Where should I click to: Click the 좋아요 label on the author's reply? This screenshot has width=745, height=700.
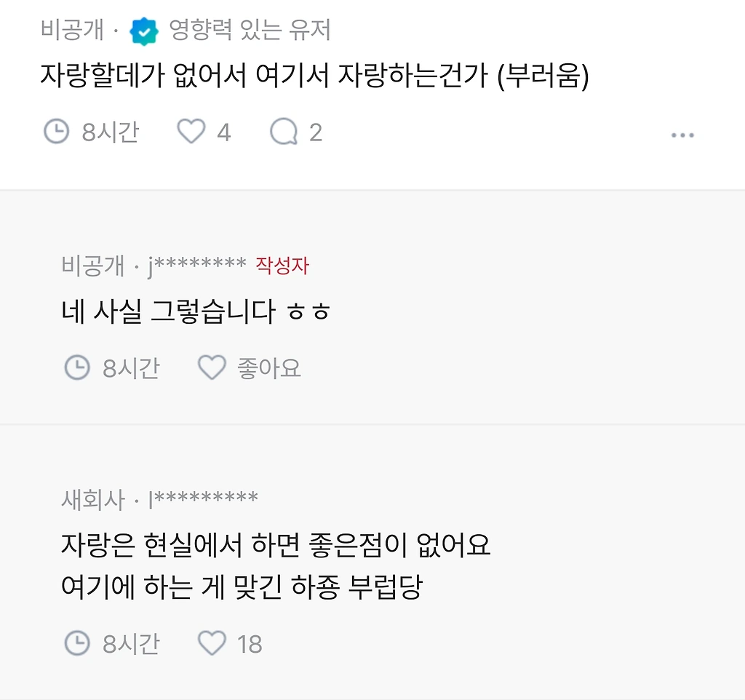(268, 368)
